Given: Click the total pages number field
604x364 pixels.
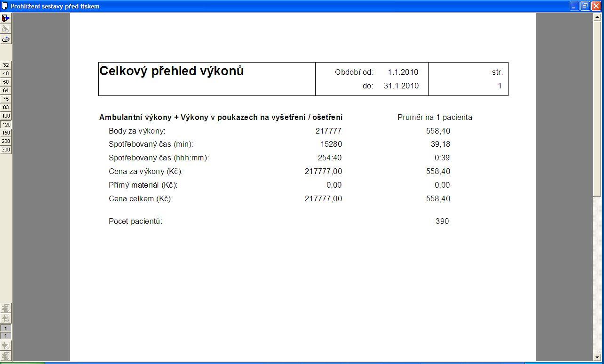Looking at the screenshot, I should (x=6, y=335).
